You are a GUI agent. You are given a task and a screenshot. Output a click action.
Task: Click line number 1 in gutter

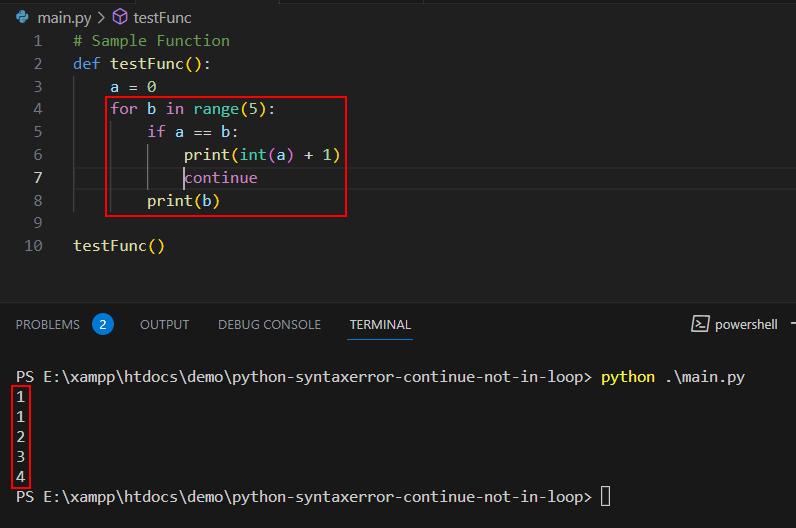coord(38,41)
